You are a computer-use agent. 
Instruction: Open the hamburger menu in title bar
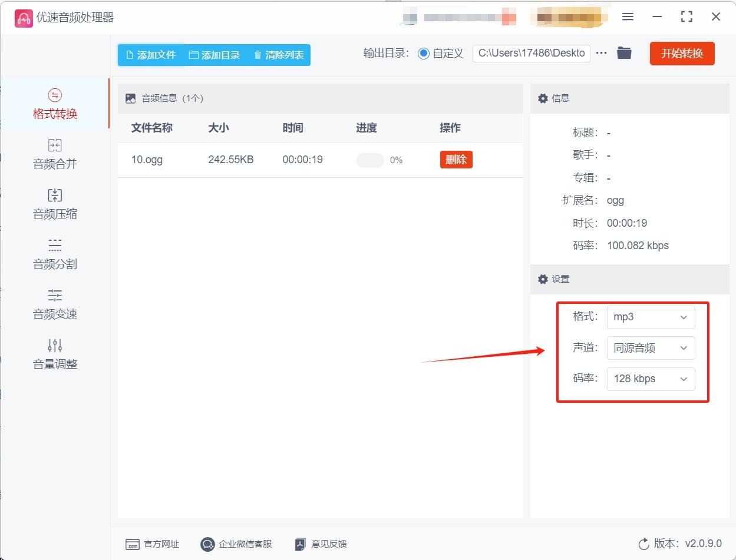click(628, 17)
